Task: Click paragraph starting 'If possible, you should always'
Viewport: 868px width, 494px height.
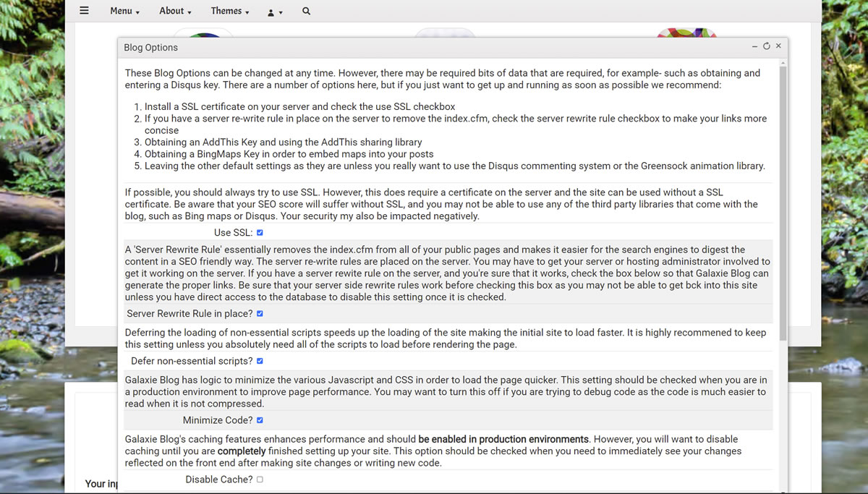Action: point(441,204)
